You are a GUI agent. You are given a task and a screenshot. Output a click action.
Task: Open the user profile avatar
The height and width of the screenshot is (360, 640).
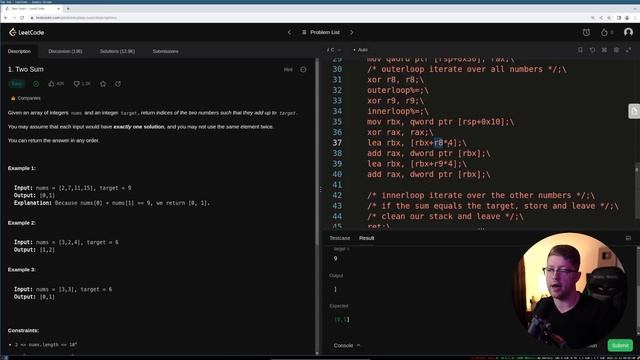pyautogui.click(x=628, y=32)
